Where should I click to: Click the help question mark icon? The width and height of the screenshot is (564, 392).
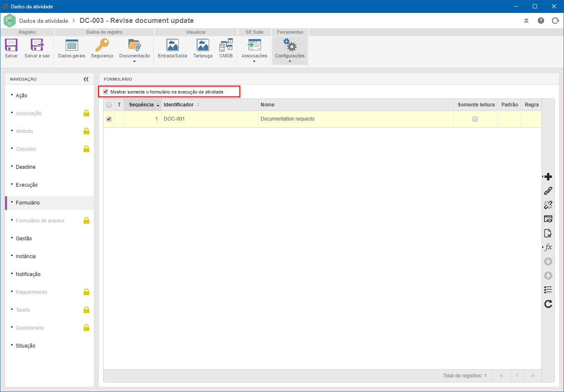click(541, 20)
